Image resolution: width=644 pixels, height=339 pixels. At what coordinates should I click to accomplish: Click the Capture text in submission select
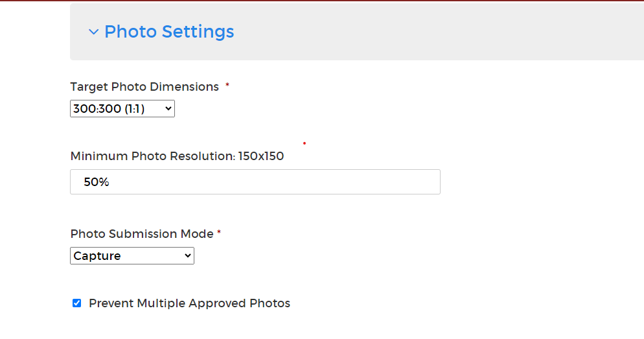coord(97,255)
